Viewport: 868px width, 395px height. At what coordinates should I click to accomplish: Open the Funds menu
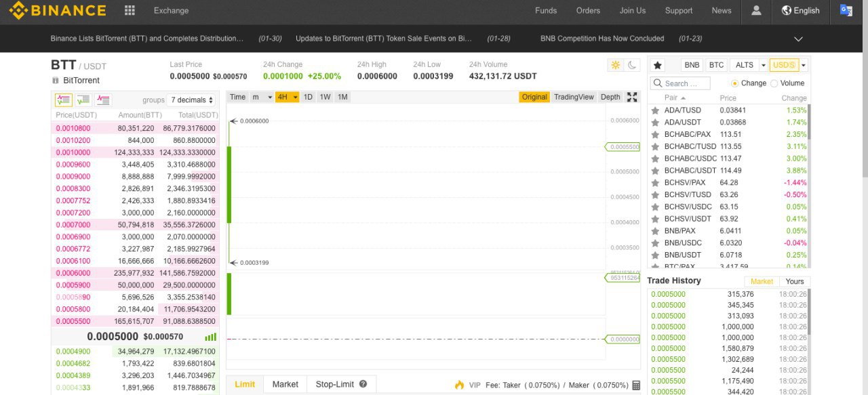pos(546,10)
